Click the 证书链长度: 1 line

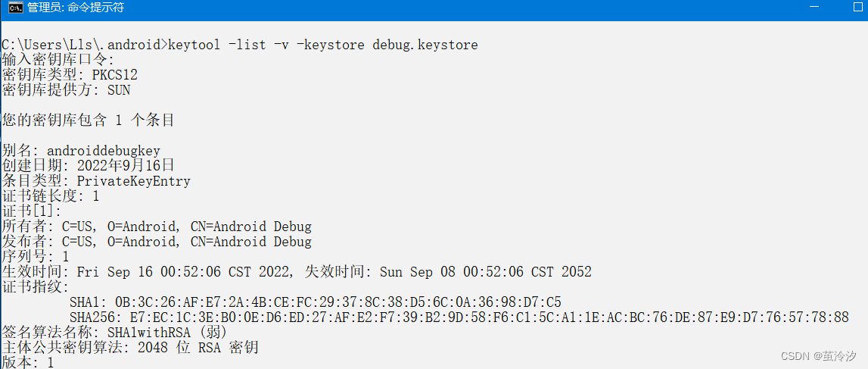pyautogui.click(x=51, y=195)
